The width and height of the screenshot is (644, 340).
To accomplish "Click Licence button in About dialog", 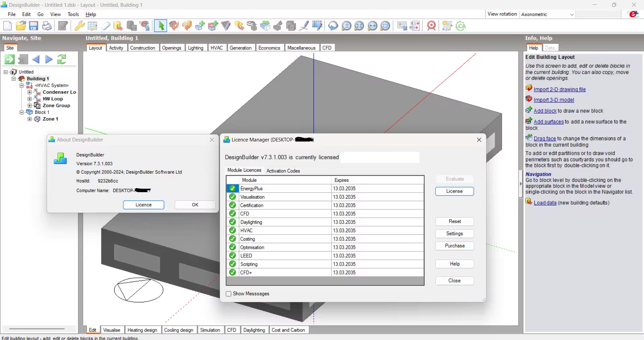I will pyautogui.click(x=143, y=205).
